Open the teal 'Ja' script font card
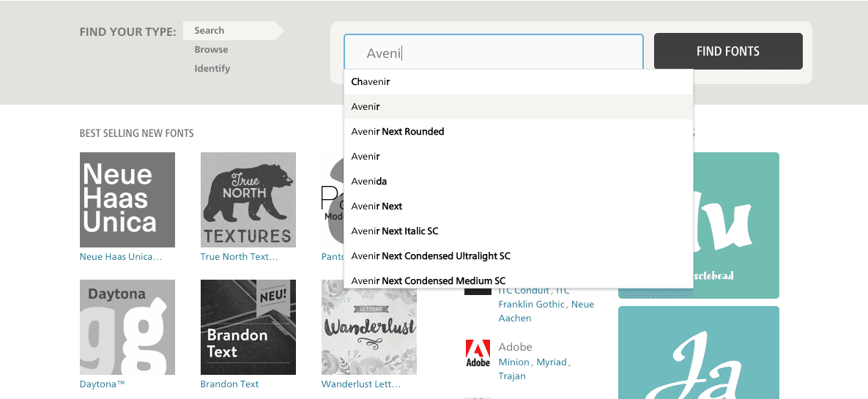Screen dimensions: 868x399 point(699,353)
